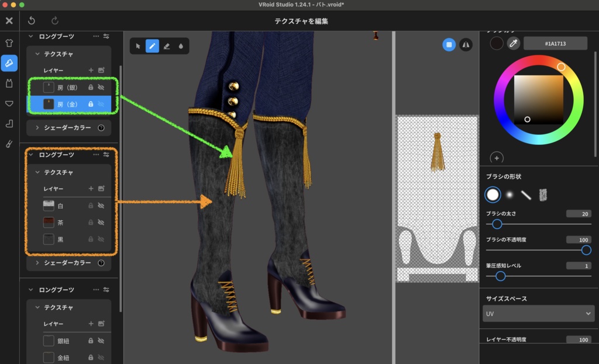Open the サイズスペース UV dropdown

click(538, 314)
